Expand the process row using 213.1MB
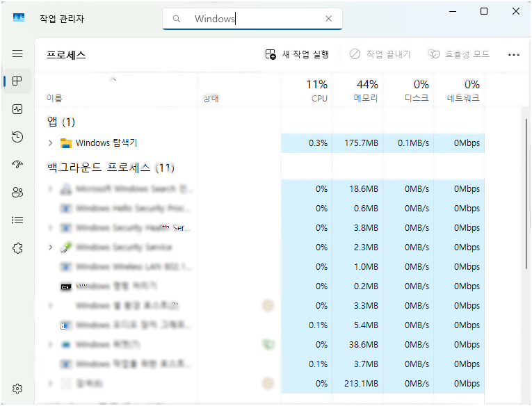 coord(50,384)
